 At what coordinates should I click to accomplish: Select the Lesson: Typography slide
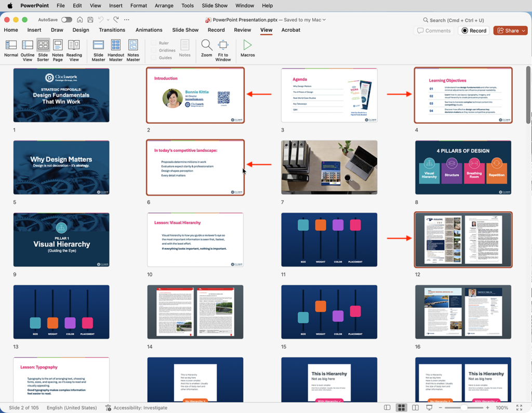point(61,380)
